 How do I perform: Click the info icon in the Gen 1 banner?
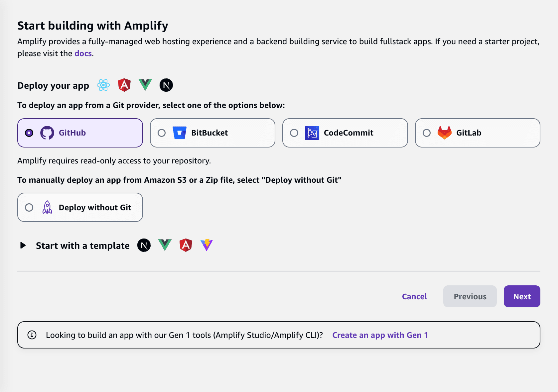(32, 335)
